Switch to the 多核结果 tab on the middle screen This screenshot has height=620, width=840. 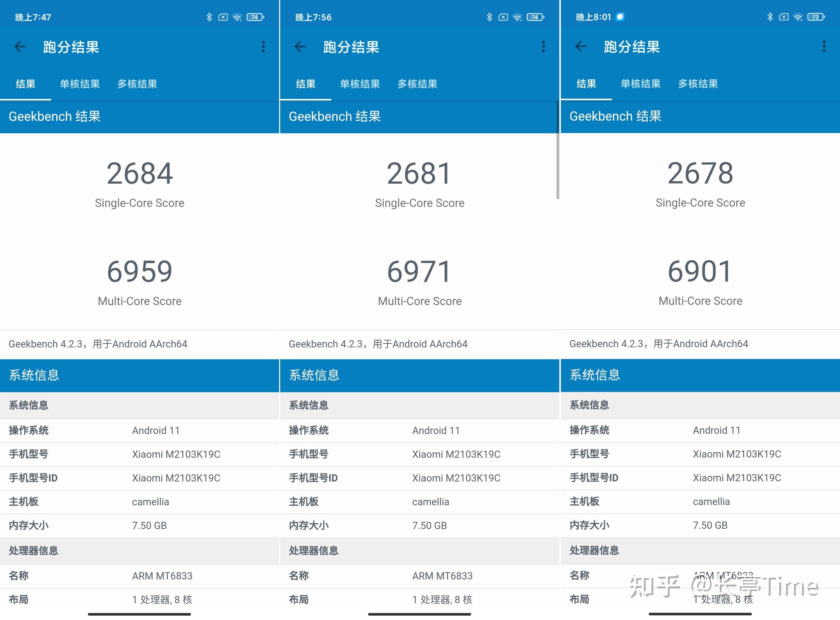point(417,84)
